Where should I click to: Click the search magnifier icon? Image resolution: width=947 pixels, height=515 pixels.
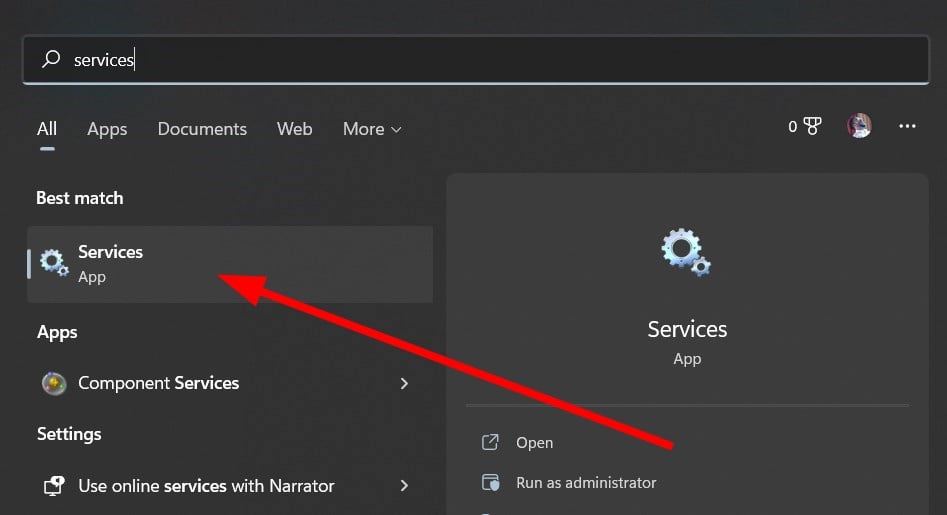51,59
